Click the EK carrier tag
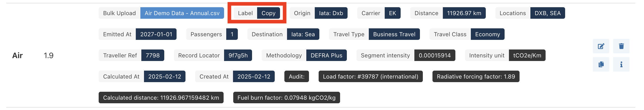644x110 pixels. tap(392, 13)
